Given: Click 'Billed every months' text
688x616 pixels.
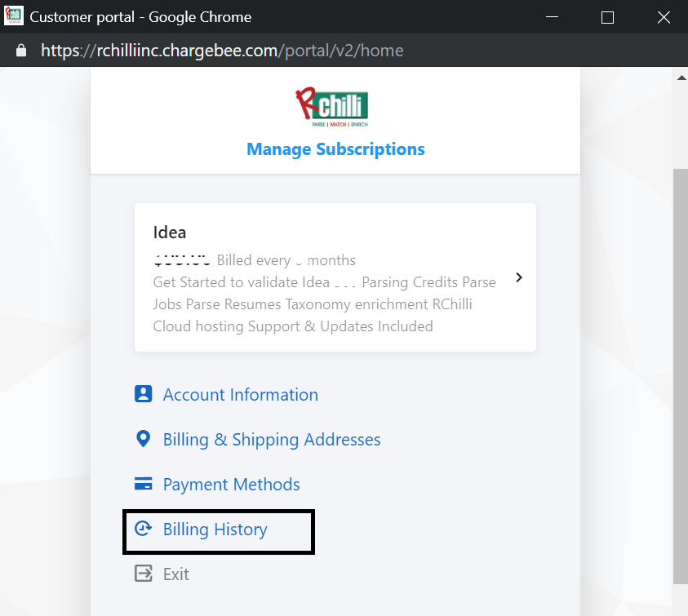Looking at the screenshot, I should pos(286,260).
